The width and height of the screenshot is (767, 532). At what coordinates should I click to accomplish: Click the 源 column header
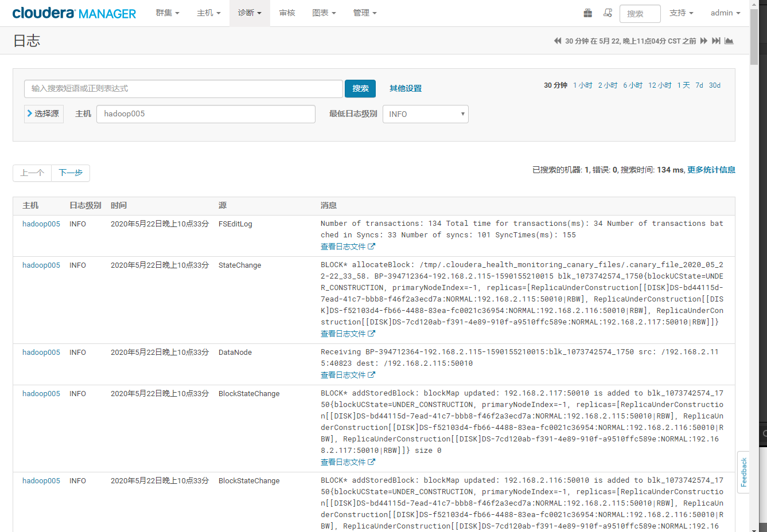(223, 205)
